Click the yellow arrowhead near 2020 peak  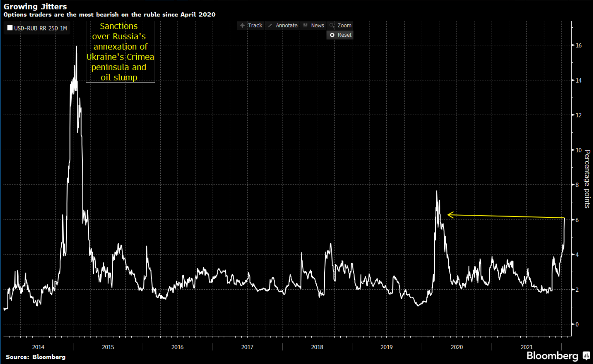click(x=450, y=215)
